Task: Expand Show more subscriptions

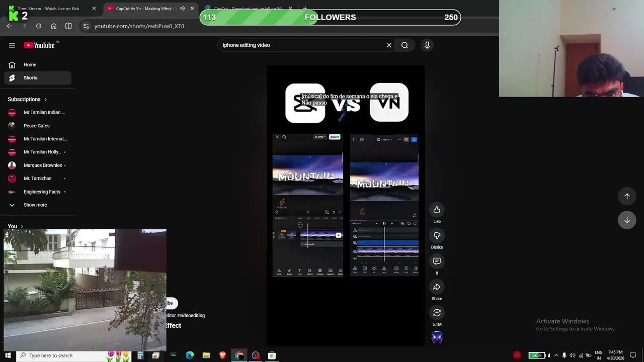Action: click(36, 205)
